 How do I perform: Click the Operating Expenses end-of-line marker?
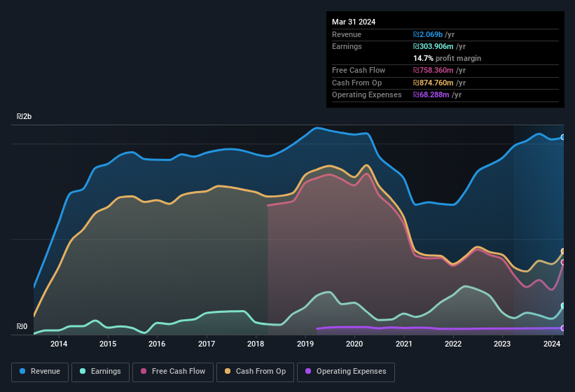click(563, 328)
